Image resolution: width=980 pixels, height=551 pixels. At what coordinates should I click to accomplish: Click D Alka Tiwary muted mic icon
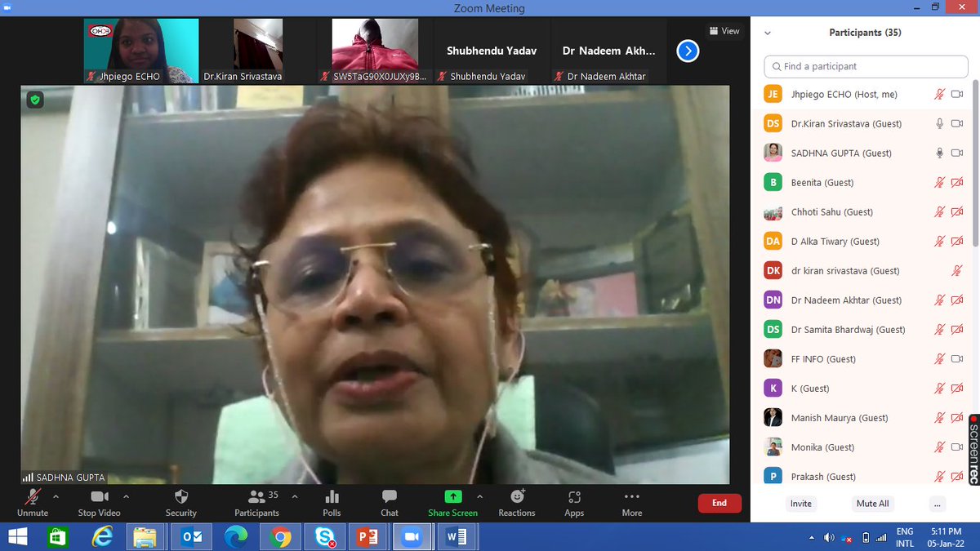click(x=940, y=242)
